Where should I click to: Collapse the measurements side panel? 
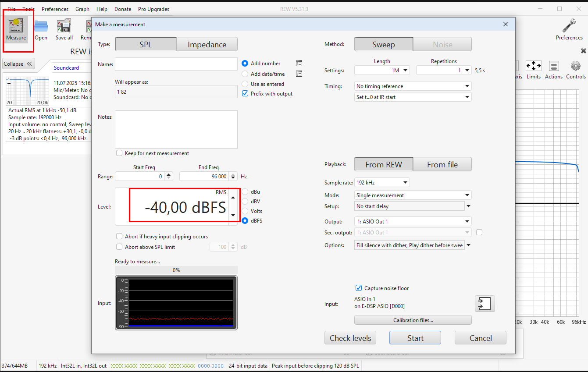(18, 64)
